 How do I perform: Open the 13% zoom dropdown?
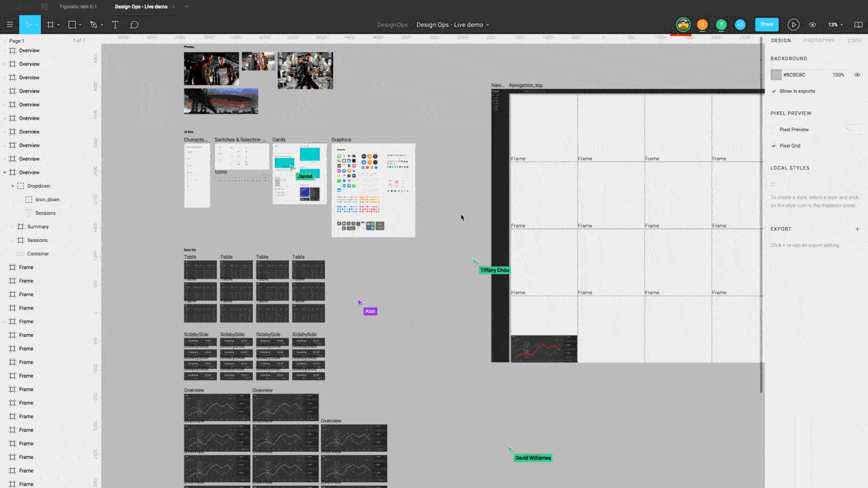click(x=835, y=24)
